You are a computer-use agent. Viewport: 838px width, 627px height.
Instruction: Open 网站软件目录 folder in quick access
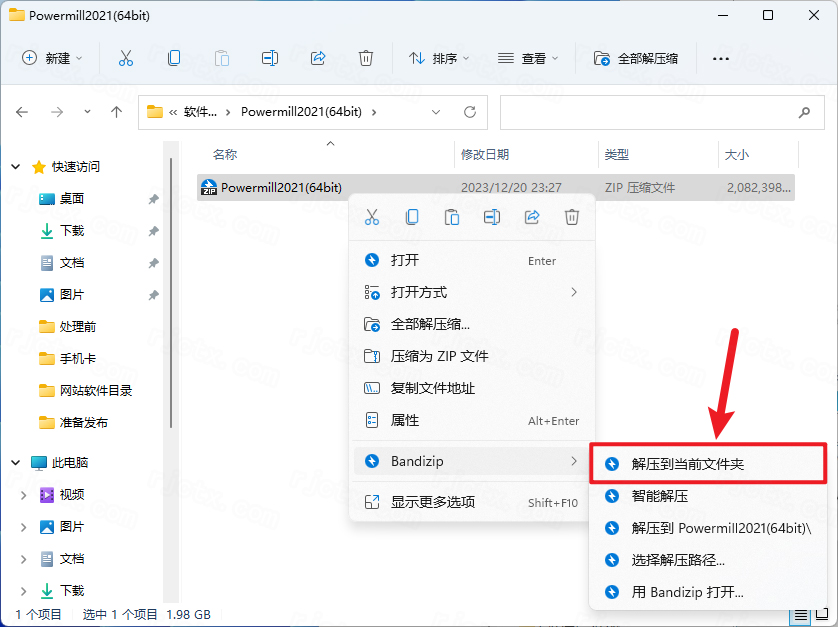tap(86, 391)
